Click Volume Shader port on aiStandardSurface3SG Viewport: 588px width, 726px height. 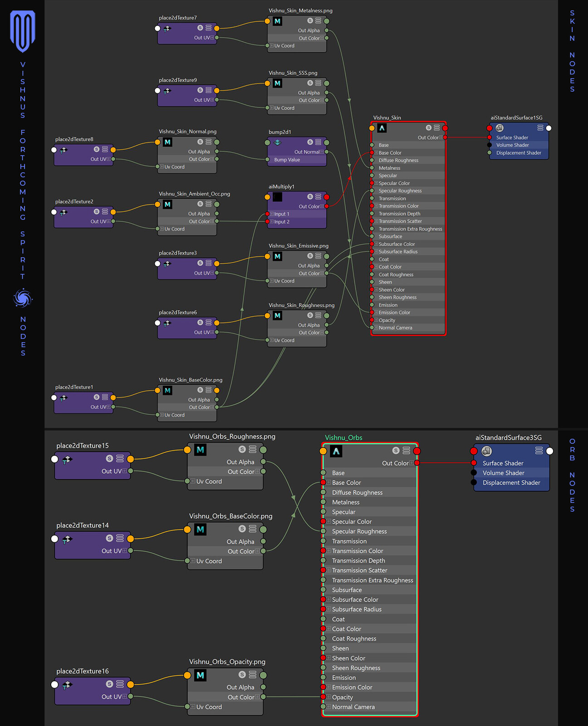[x=474, y=473]
